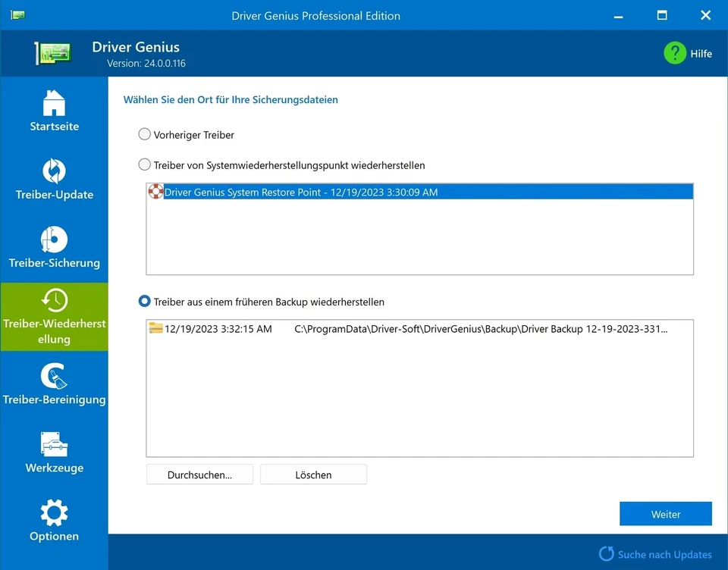
Task: Select Treiber aus einem früheren Backup wiederherstellen
Action: click(x=144, y=301)
